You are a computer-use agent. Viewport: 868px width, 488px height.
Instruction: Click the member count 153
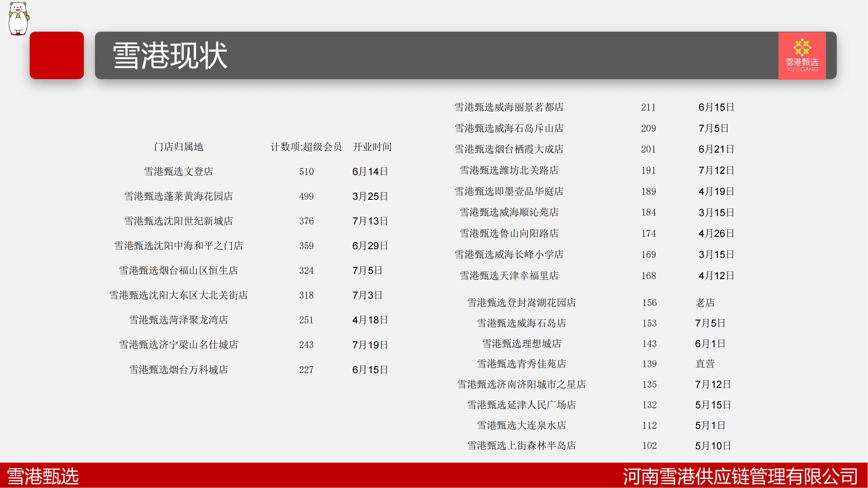pyautogui.click(x=649, y=323)
